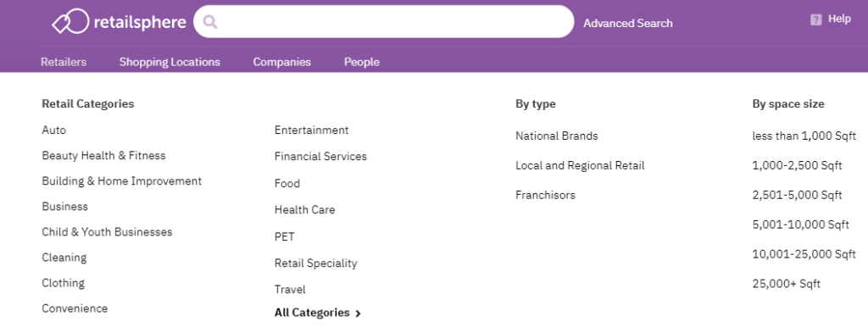Open the Advanced Search link
868x327 pixels.
pos(628,23)
